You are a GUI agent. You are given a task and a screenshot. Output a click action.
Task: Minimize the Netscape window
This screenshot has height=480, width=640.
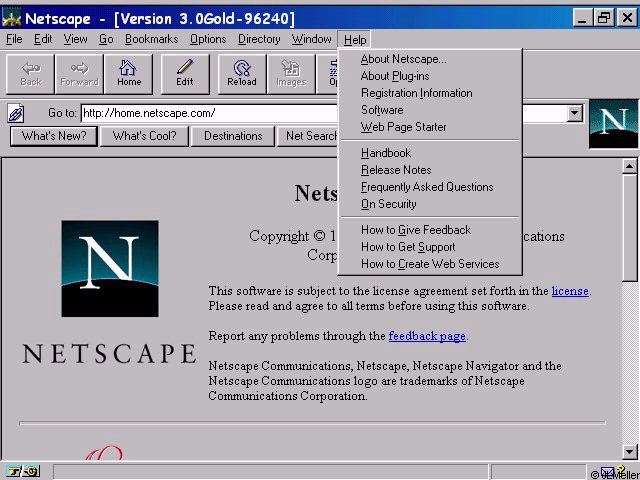[x=582, y=18]
